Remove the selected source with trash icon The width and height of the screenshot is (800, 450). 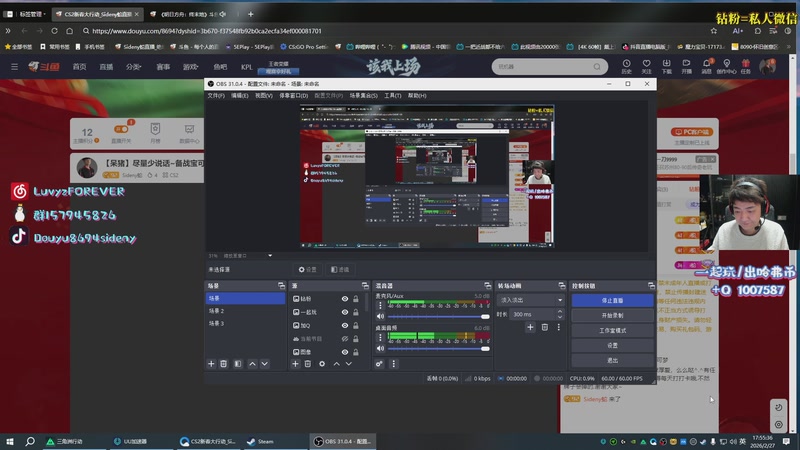pos(308,364)
